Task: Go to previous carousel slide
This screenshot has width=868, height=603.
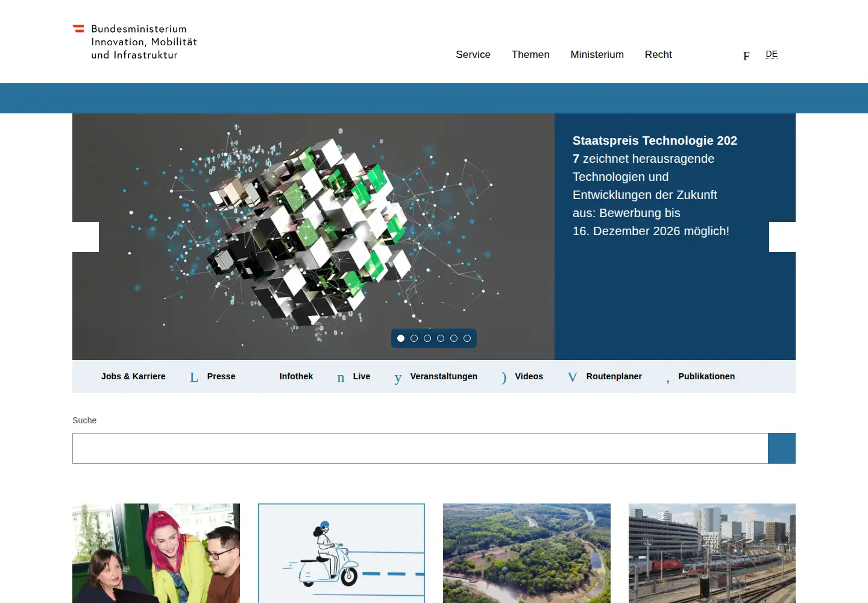Action: 86,237
